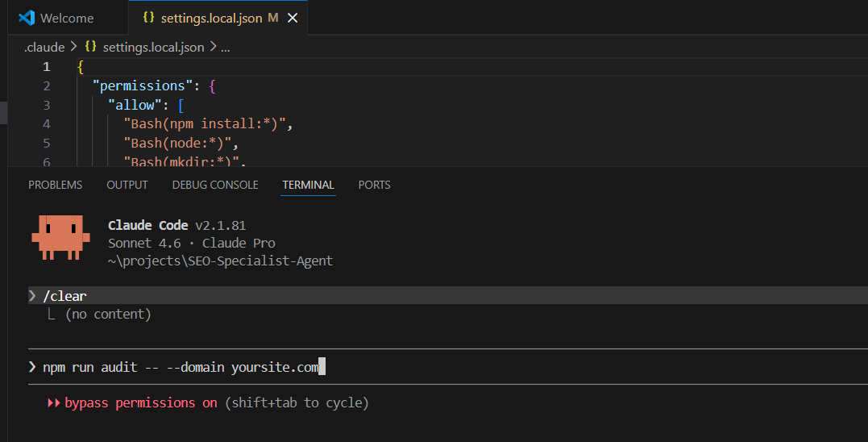Click the VS Code logo on Welcome tab
868x442 pixels.
[x=27, y=18]
